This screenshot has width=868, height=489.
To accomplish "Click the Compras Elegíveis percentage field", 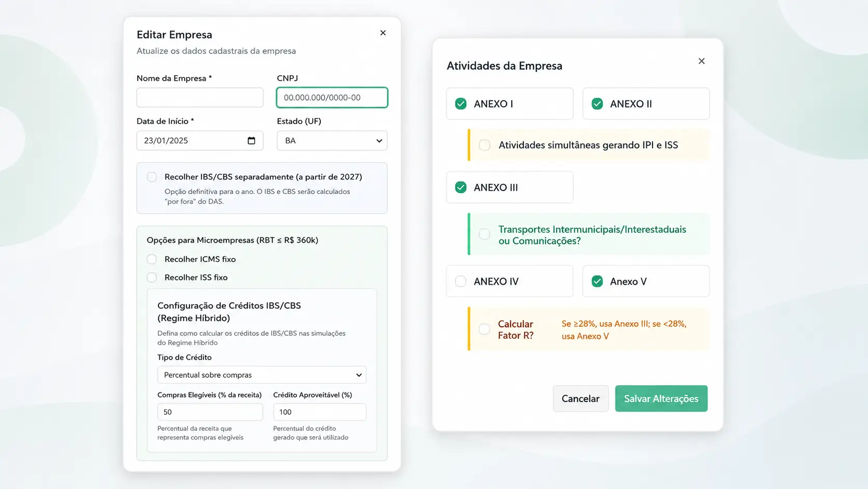I will [210, 412].
